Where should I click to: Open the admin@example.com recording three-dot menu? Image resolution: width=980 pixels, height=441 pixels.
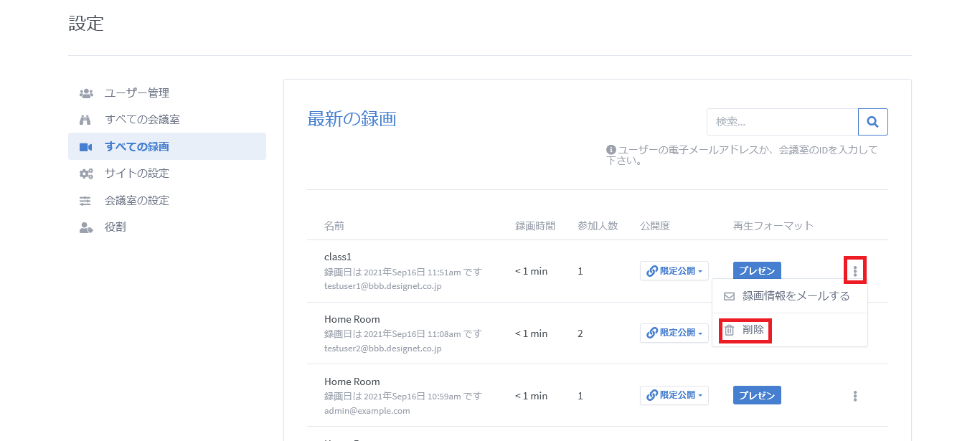(x=854, y=396)
